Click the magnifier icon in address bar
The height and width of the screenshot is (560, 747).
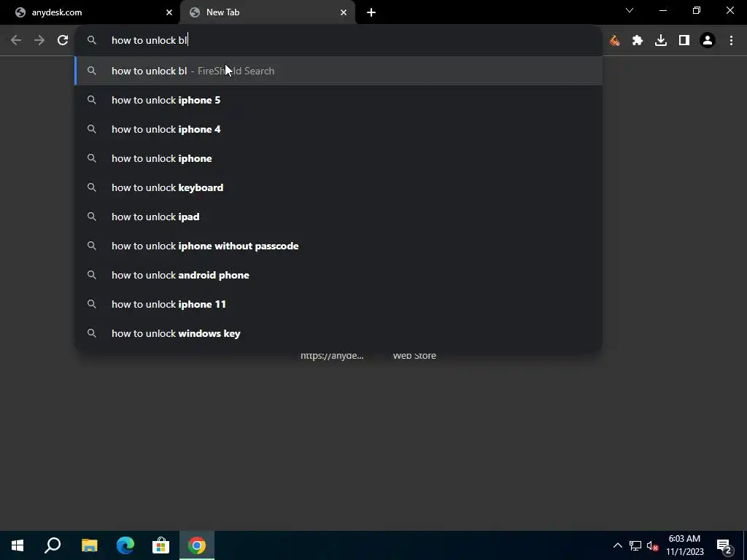pos(91,41)
